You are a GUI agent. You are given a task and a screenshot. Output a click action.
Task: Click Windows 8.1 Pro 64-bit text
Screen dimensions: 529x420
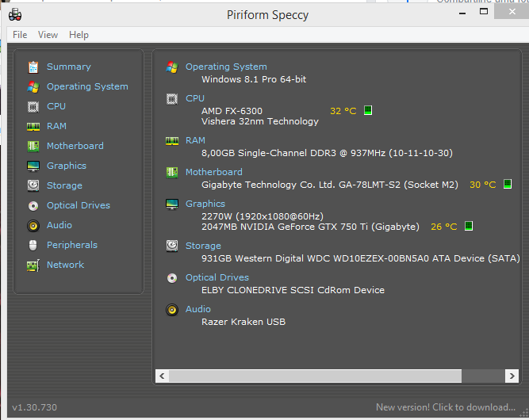254,79
